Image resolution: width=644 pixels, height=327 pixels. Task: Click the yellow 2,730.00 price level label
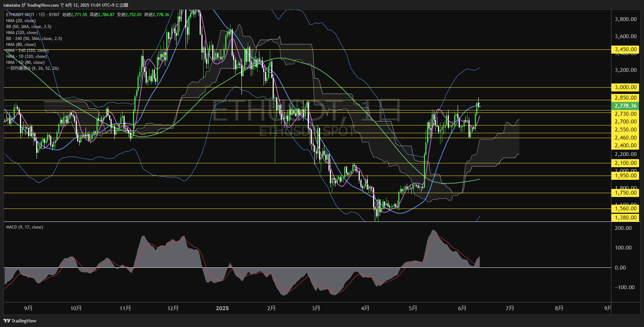pos(626,114)
